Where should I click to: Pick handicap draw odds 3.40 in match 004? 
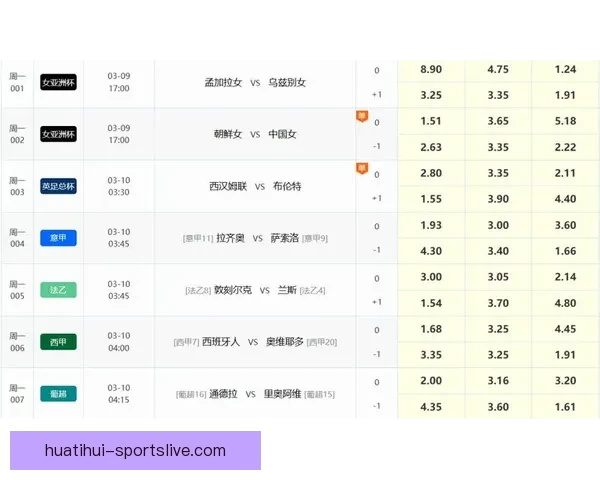coord(498,251)
